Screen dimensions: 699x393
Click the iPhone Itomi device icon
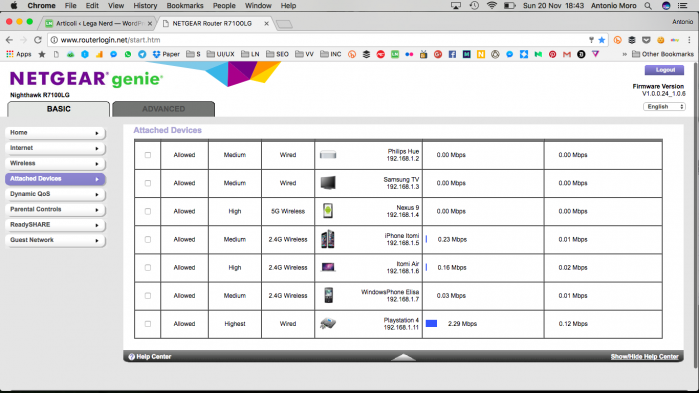point(328,239)
